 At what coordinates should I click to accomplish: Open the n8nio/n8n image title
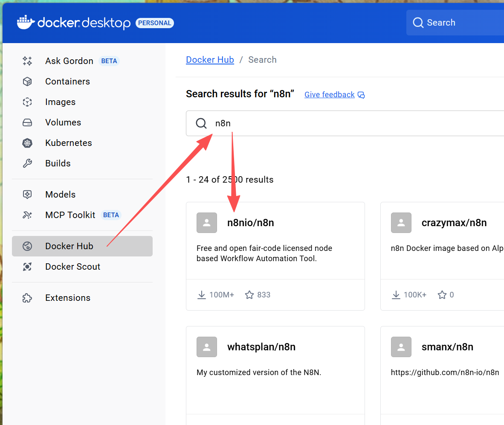[250, 223]
